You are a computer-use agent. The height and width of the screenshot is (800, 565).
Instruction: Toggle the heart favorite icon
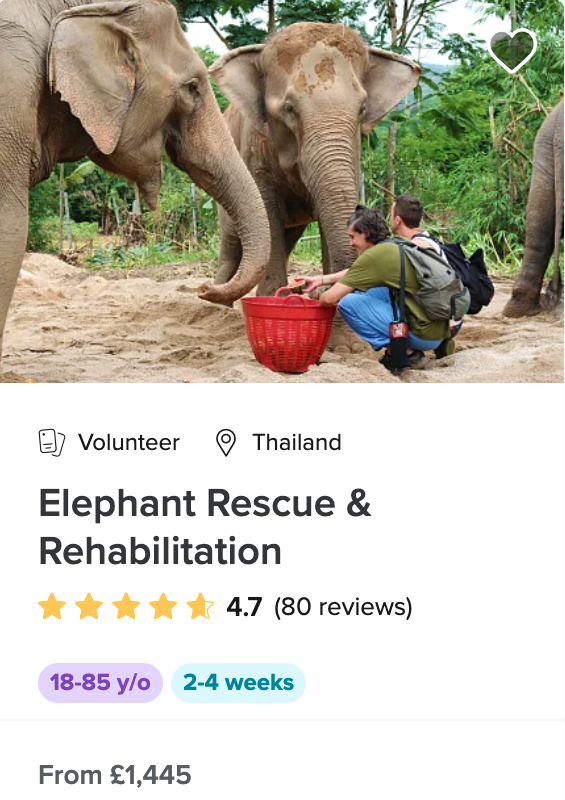(x=512, y=51)
